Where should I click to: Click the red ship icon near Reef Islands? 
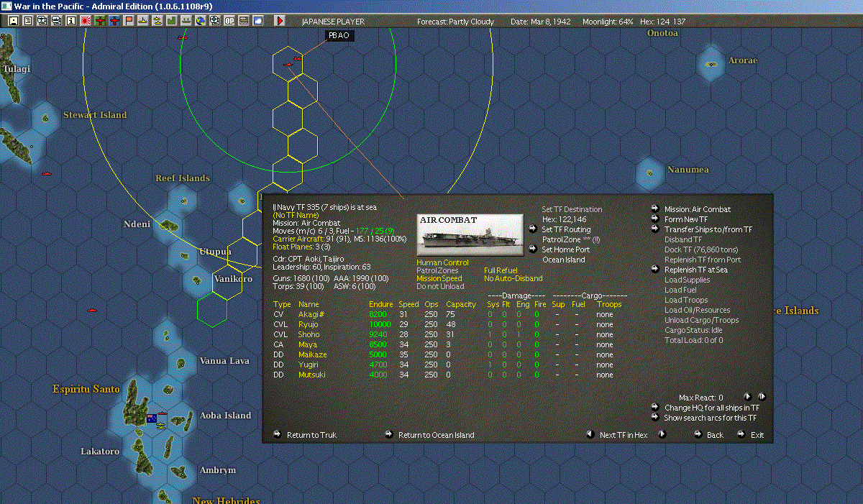[48, 173]
